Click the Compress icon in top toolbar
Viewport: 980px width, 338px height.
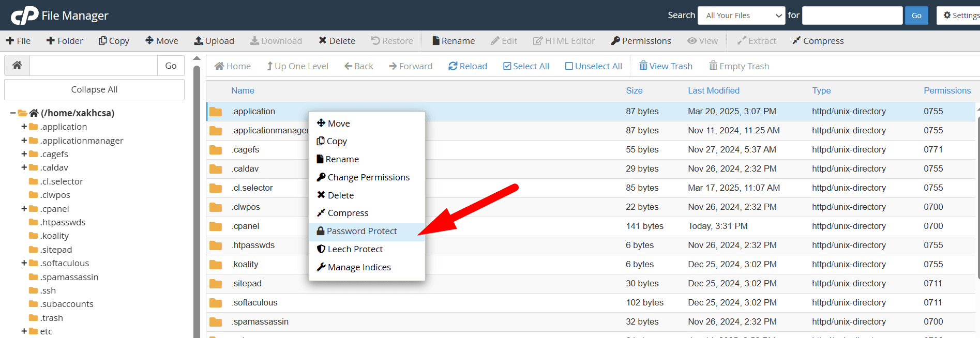pyautogui.click(x=796, y=41)
